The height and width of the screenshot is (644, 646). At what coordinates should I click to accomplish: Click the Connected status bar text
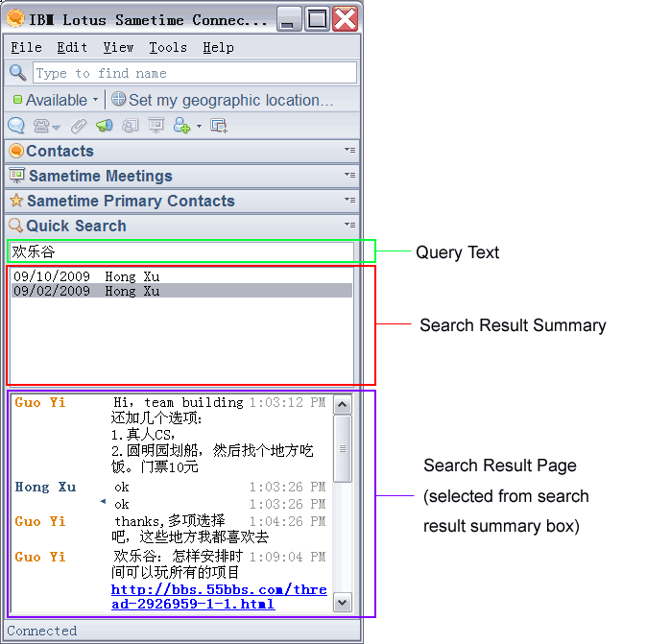click(x=41, y=631)
